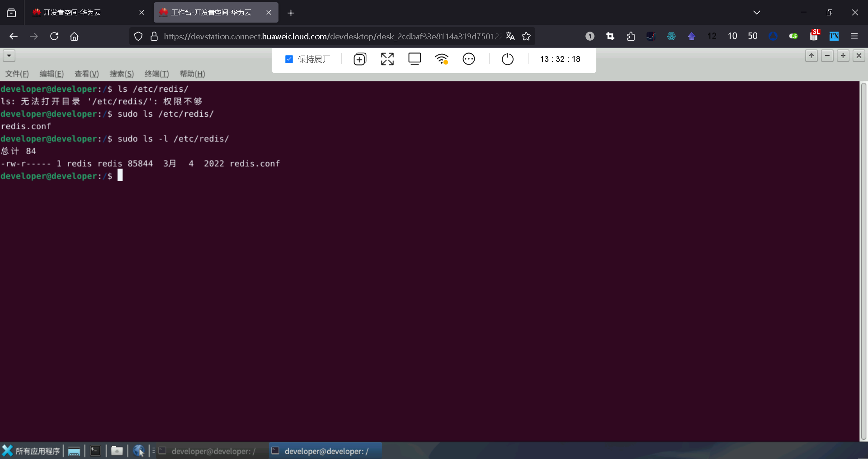The height and width of the screenshot is (461, 868).
Task: Open the 搜索(S) menu
Action: (122, 74)
